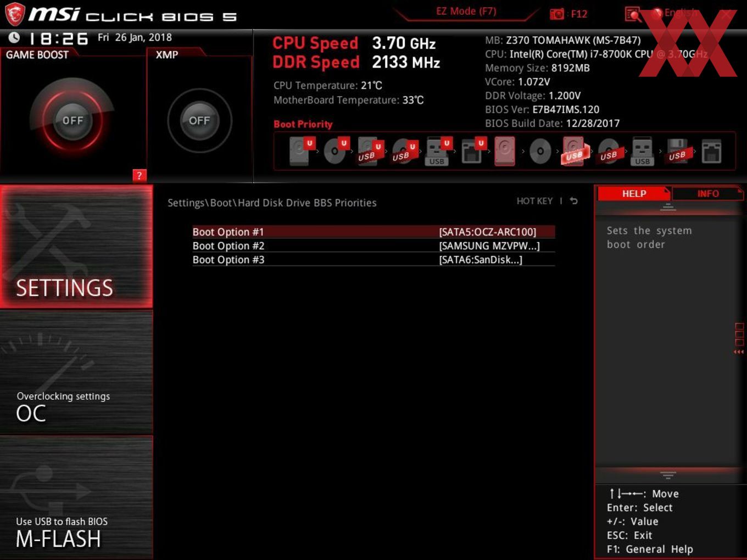Switch to the HELP tab
This screenshot has height=560, width=747.
[634, 193]
